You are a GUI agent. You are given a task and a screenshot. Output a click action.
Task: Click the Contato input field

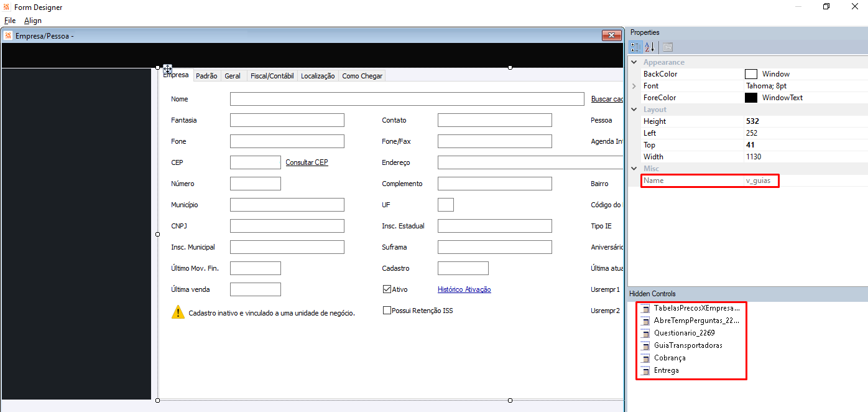(495, 120)
